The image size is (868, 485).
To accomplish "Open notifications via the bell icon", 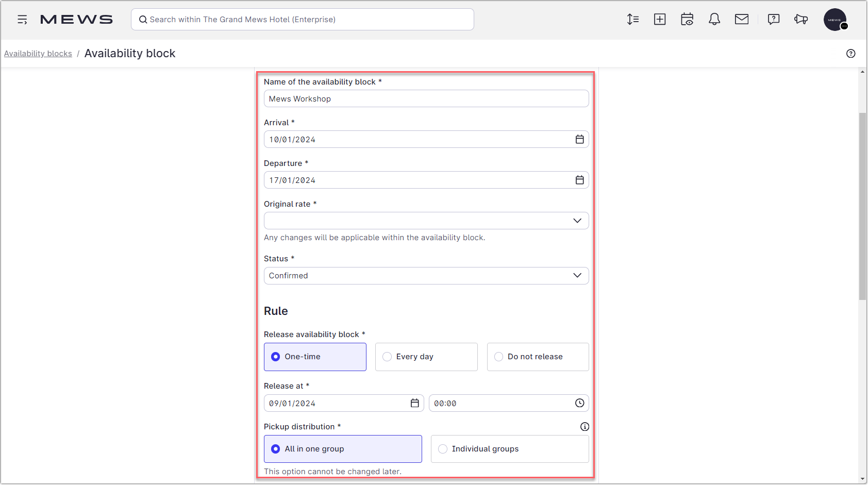I will point(714,19).
